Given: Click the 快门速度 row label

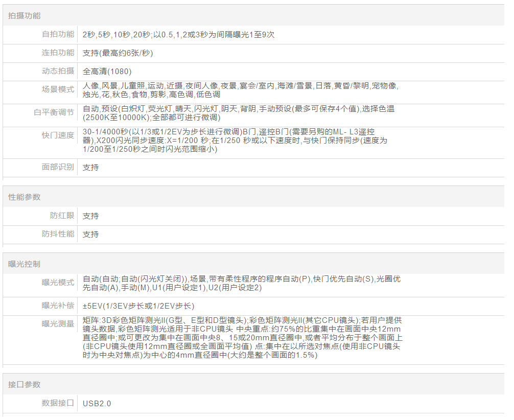Looking at the screenshot, I should point(58,135).
